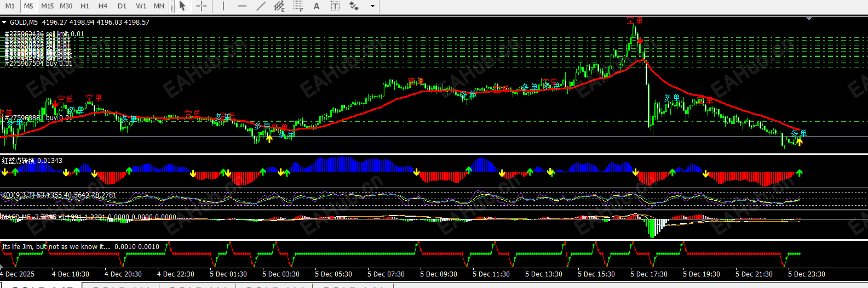The width and height of the screenshot is (868, 288).
Task: Click order label '#275967594 buy 0.01'
Action: [38, 64]
